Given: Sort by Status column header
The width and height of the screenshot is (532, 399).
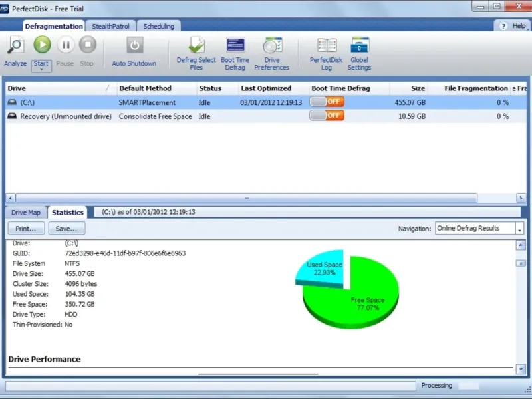Looking at the screenshot, I should tap(217, 88).
